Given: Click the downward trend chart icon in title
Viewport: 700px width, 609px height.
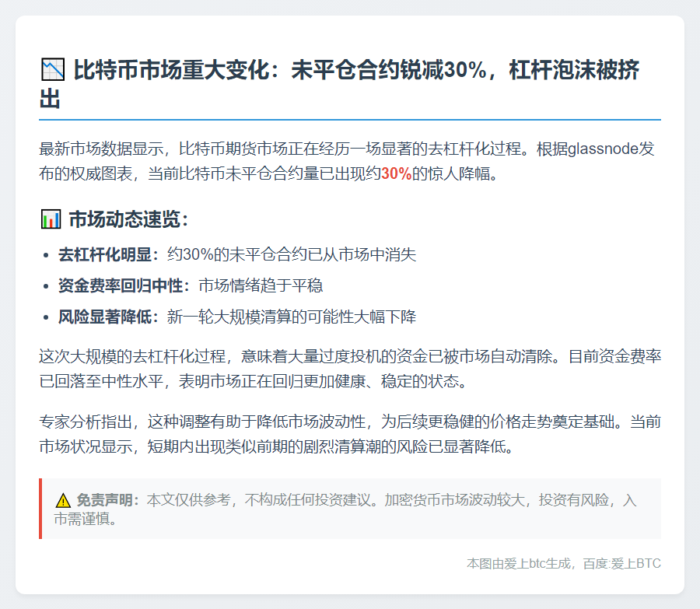Looking at the screenshot, I should coord(51,71).
